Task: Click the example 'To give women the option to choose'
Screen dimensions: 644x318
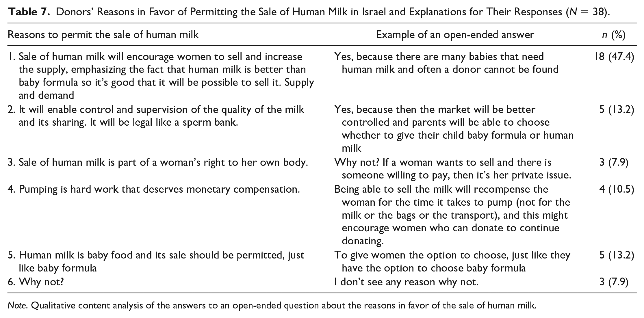Action: click(x=452, y=261)
